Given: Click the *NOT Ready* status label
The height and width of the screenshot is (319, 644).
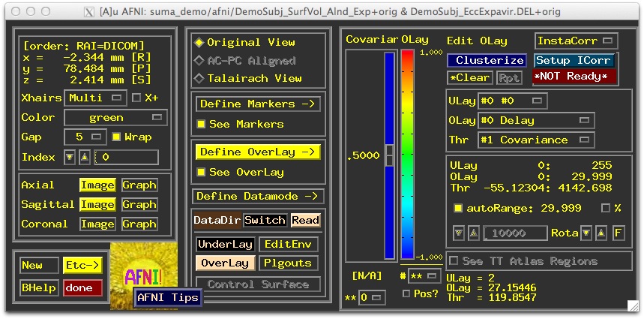Looking at the screenshot, I should 574,77.
